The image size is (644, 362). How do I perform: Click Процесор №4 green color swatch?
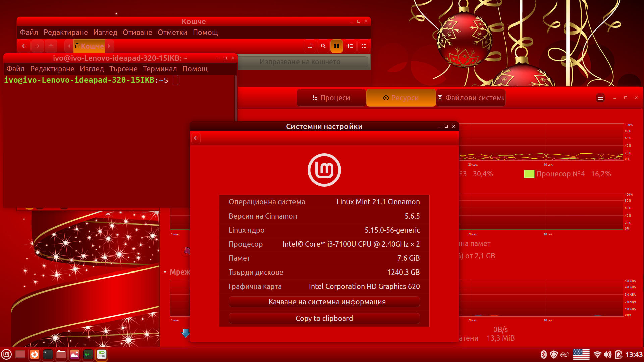pos(529,174)
